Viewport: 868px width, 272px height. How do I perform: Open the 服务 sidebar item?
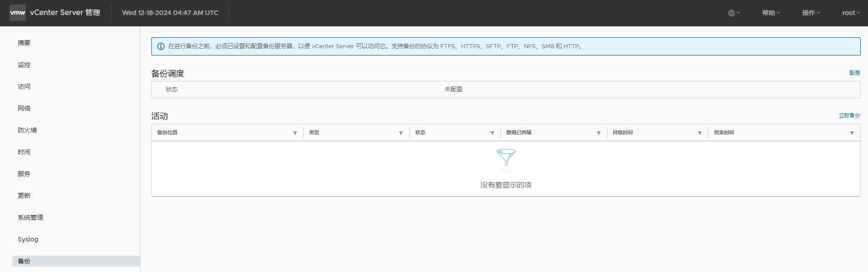[24, 174]
